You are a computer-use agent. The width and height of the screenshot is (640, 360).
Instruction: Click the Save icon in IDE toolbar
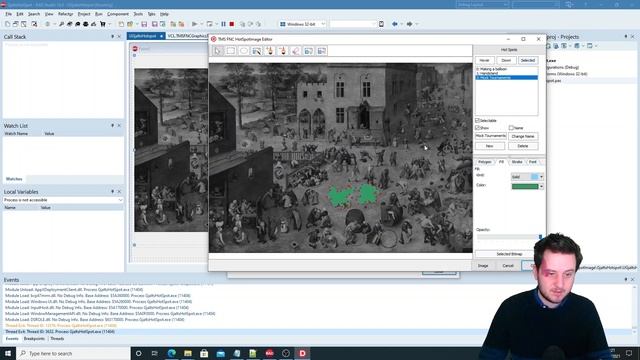144,24
